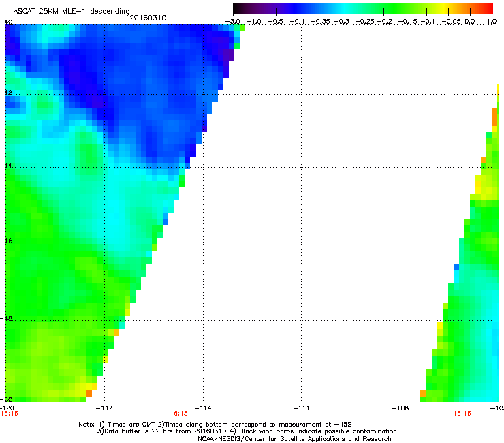
Task: Click the color scale label -0.35
Action: click(320, 22)
